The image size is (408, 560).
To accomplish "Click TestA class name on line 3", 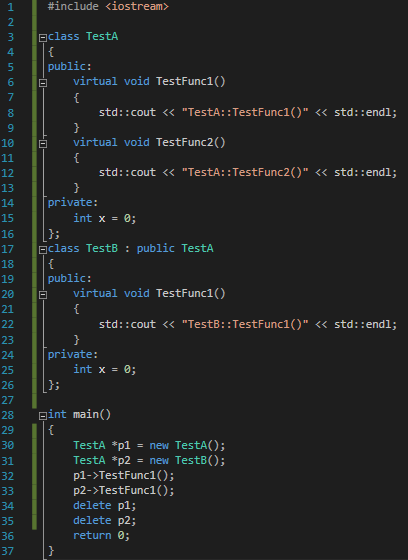I will pyautogui.click(x=102, y=36).
